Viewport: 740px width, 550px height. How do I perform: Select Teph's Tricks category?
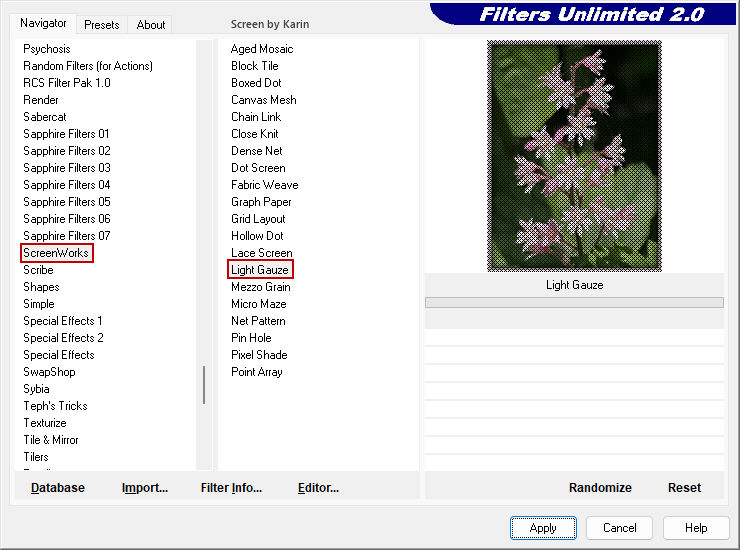[55, 406]
